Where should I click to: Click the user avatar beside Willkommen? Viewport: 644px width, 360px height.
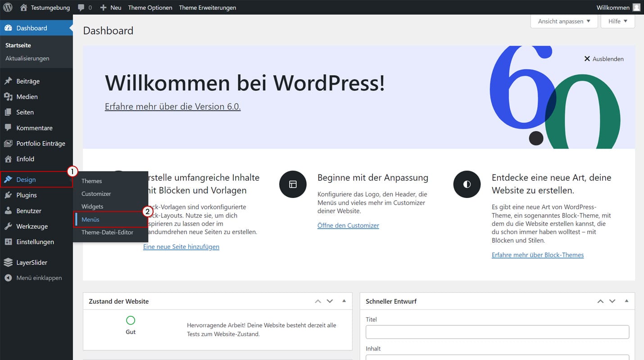tap(636, 7)
